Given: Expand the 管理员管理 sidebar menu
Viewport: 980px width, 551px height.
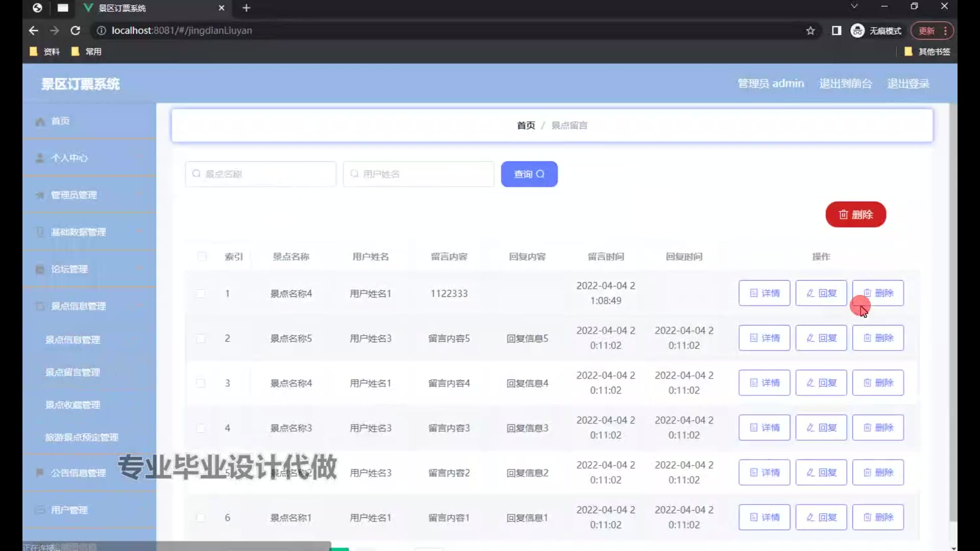Looking at the screenshot, I should click(89, 195).
